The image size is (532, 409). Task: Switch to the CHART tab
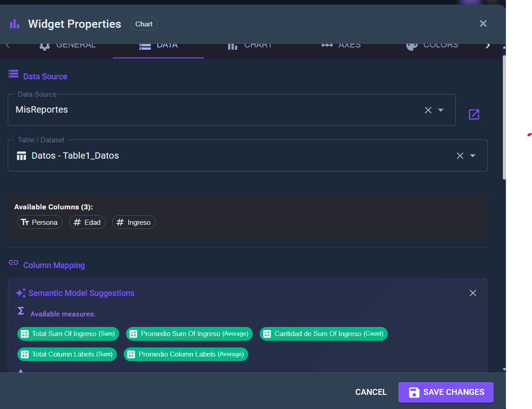(x=250, y=45)
